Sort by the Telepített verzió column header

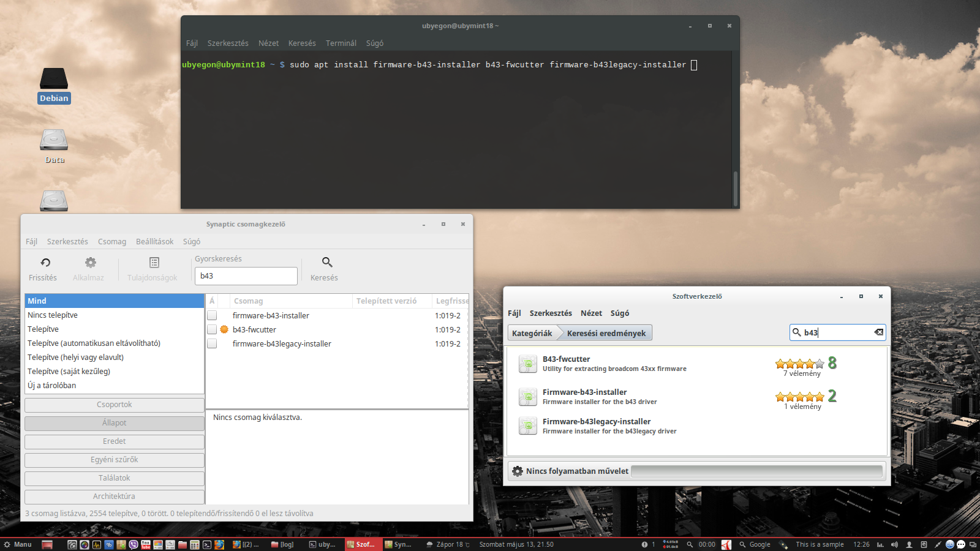pyautogui.click(x=392, y=301)
